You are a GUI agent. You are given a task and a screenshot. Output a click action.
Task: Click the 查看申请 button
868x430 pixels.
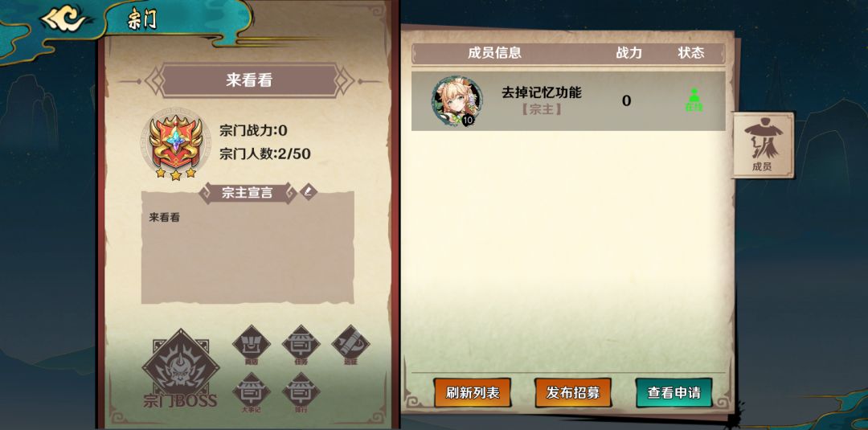tap(674, 393)
